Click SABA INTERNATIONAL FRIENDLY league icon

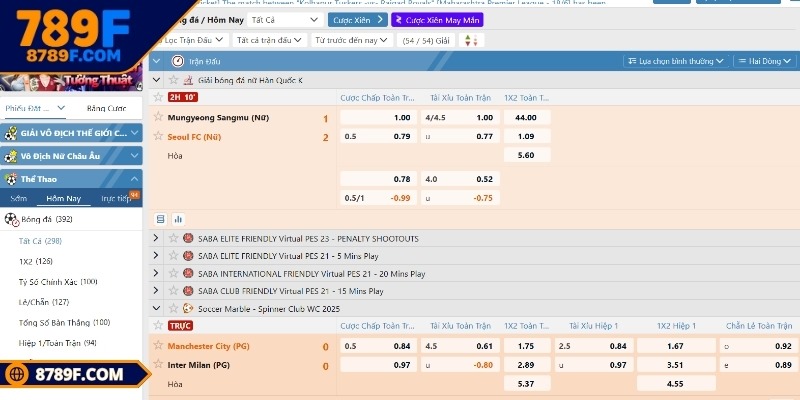188,273
